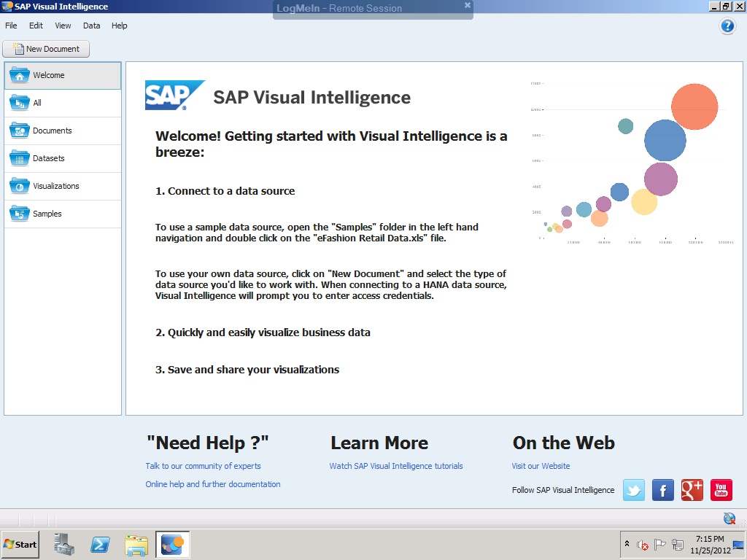The image size is (747, 560).
Task: Open the YouTube channel icon
Action: pos(721,490)
